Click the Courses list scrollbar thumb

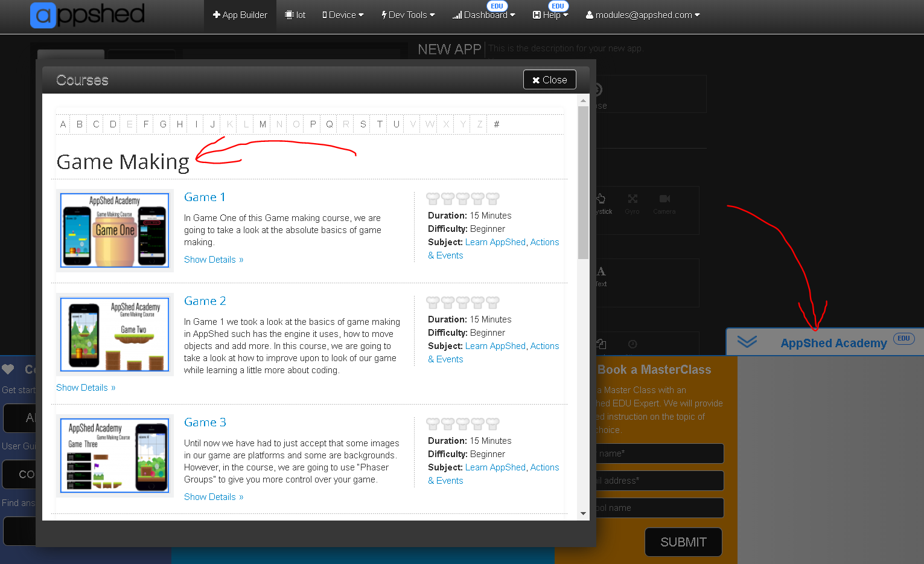click(x=583, y=182)
